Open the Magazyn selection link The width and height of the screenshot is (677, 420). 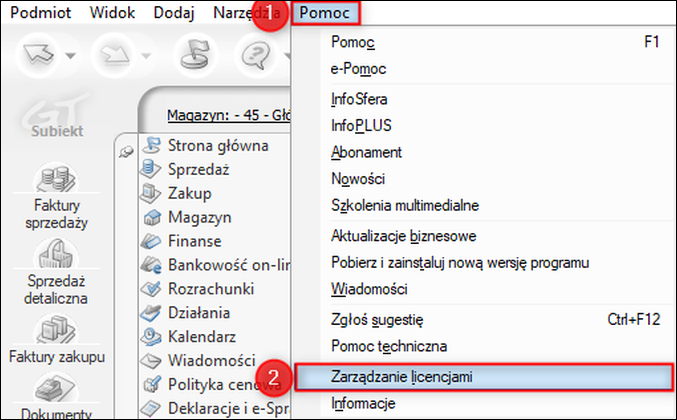[229, 115]
